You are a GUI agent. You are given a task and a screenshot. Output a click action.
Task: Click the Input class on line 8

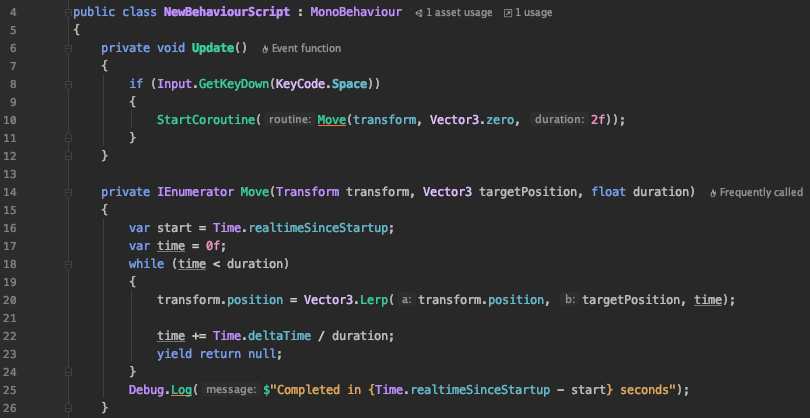tap(174, 84)
